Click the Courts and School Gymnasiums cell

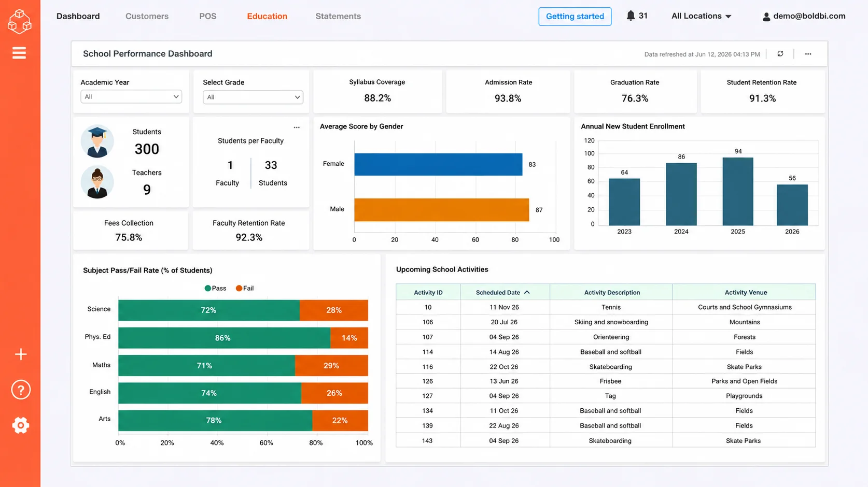tap(744, 307)
